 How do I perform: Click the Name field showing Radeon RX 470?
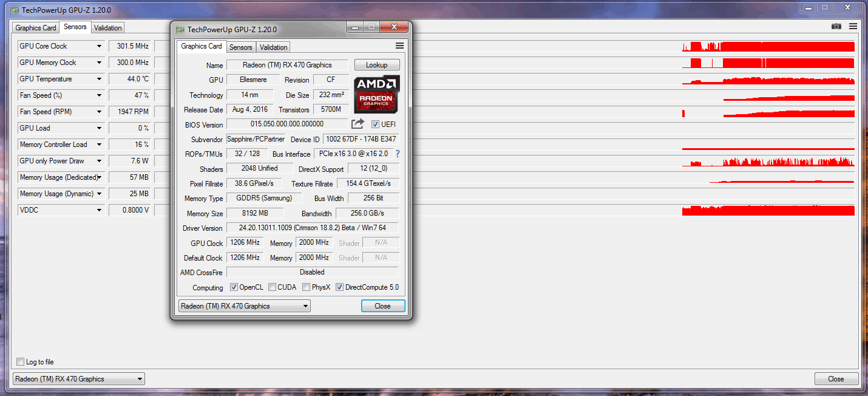tap(287, 65)
